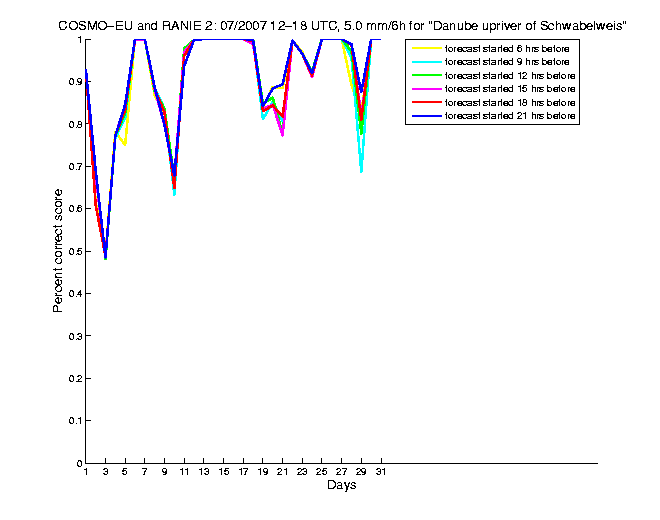The width and height of the screenshot is (660, 520).
Task: Click the magenta legend line swatch
Action: click(x=427, y=89)
